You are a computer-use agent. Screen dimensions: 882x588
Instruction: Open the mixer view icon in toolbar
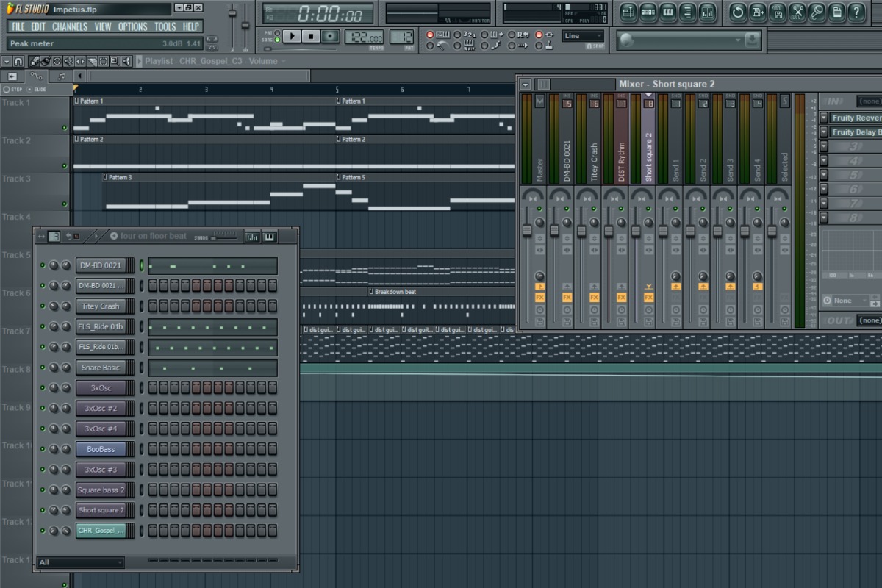707,12
